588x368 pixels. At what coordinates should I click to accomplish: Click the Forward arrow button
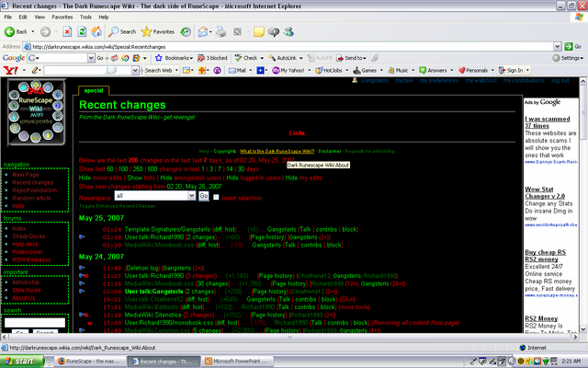pos(45,32)
